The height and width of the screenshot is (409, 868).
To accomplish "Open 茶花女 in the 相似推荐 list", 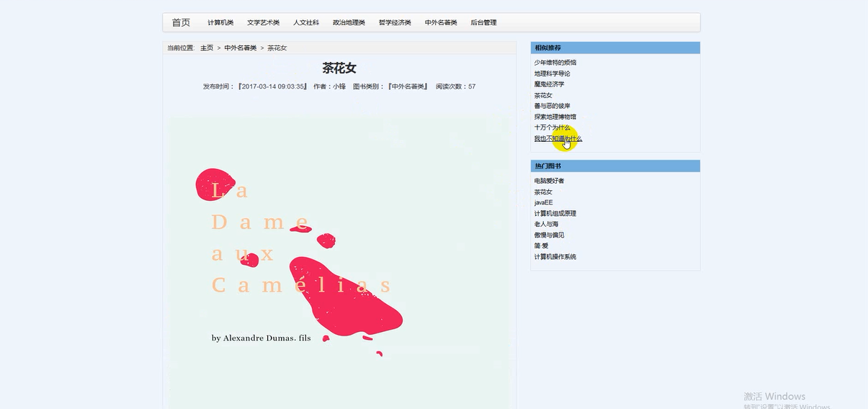I will pyautogui.click(x=543, y=95).
